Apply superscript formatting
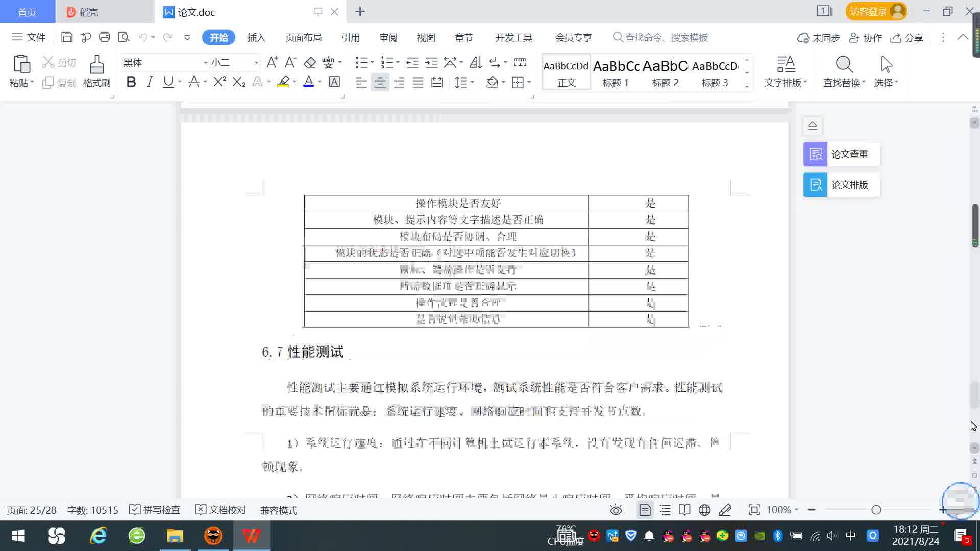 coord(219,82)
